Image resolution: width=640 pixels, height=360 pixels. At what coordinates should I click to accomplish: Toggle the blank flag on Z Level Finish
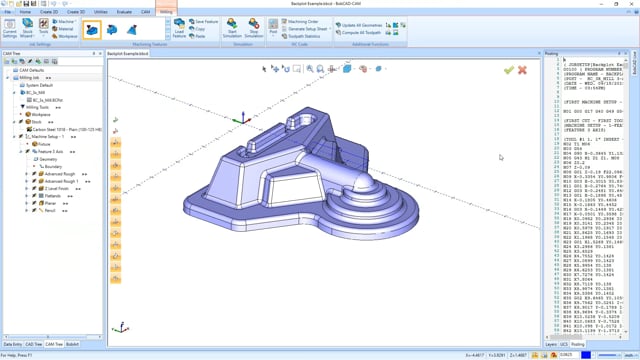(34, 189)
